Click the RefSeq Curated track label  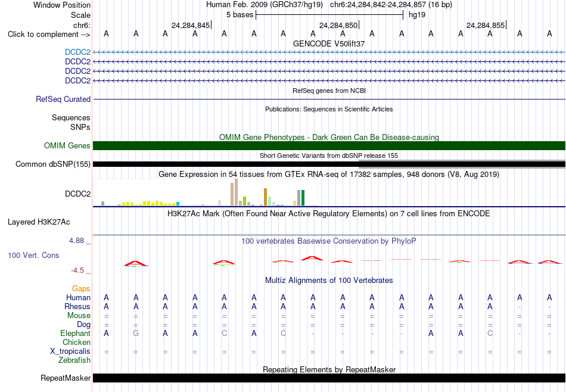(63, 99)
